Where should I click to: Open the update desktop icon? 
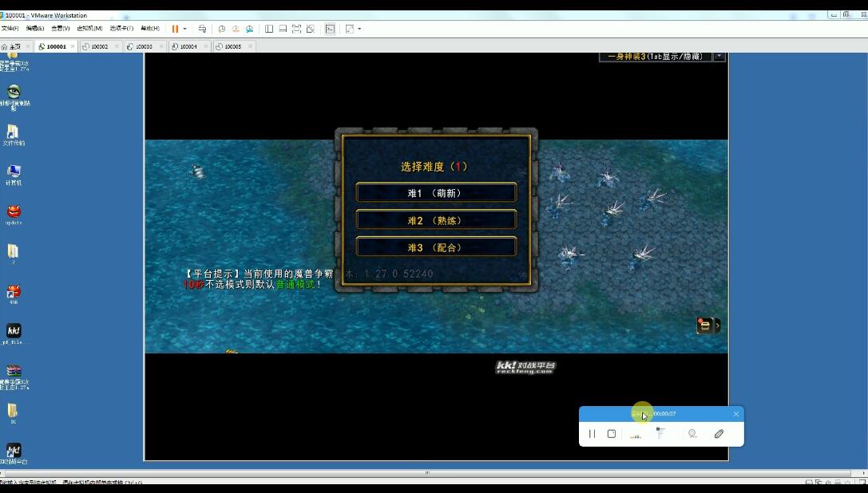14,215
